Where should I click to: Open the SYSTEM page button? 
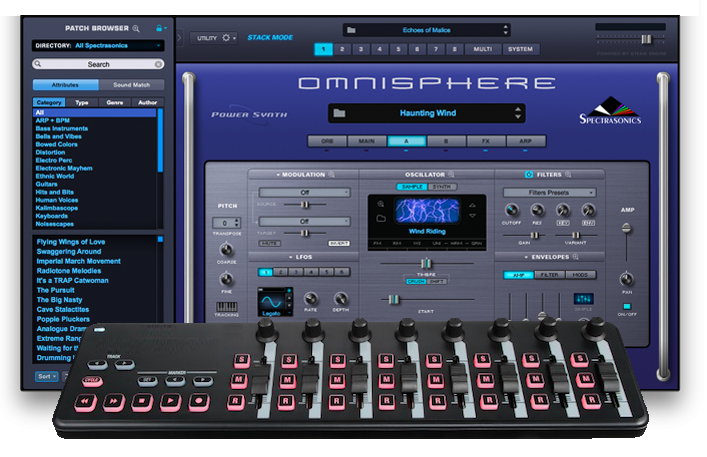pos(520,49)
